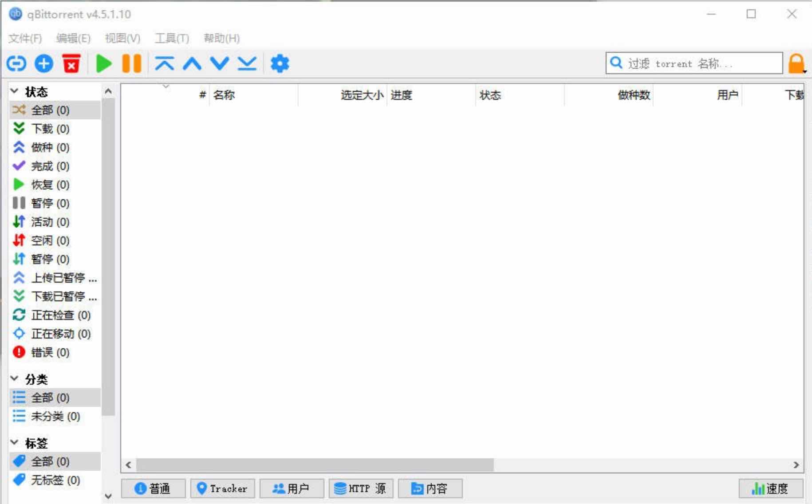This screenshot has width=812, height=504.
Task: Open options with the gear icon
Action: pyautogui.click(x=280, y=63)
